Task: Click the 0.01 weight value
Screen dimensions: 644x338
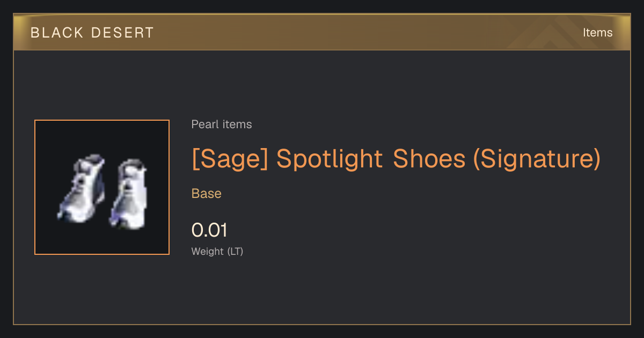Action: [x=210, y=230]
